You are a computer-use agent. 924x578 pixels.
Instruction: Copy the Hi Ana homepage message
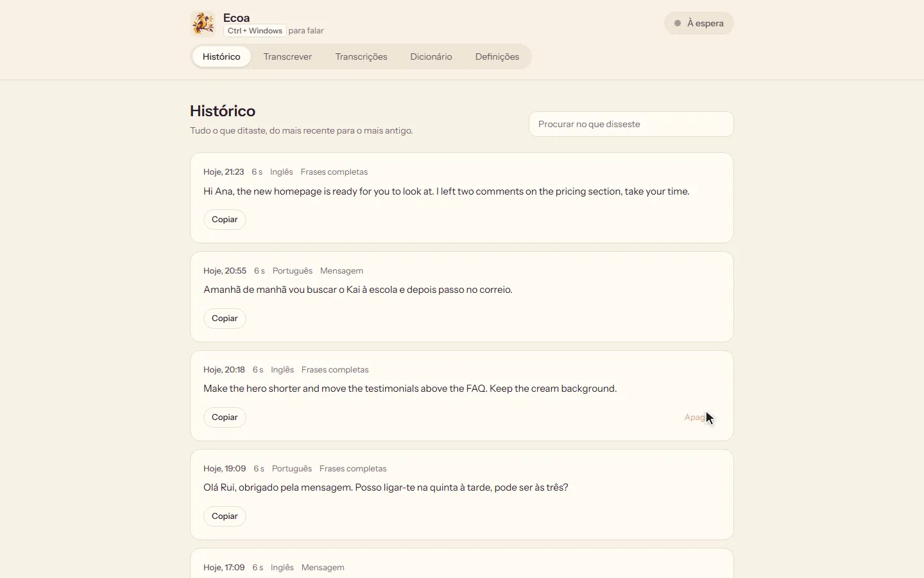pyautogui.click(x=225, y=220)
